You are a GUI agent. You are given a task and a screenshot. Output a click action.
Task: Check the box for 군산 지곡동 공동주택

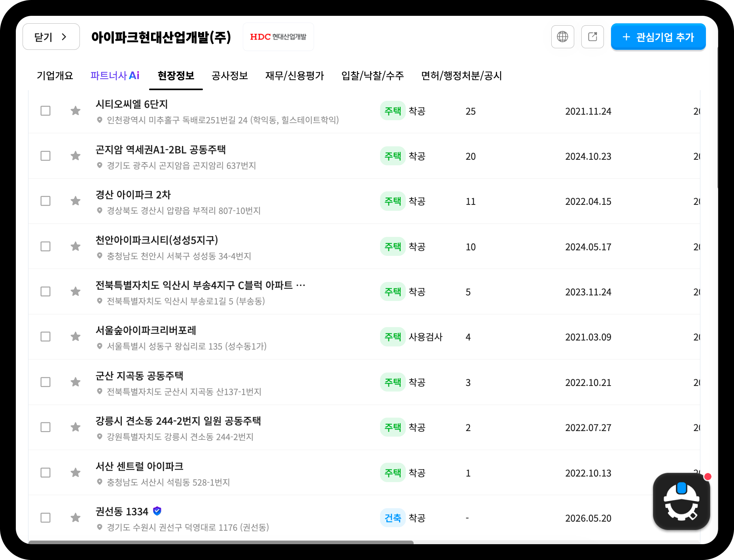tap(45, 382)
